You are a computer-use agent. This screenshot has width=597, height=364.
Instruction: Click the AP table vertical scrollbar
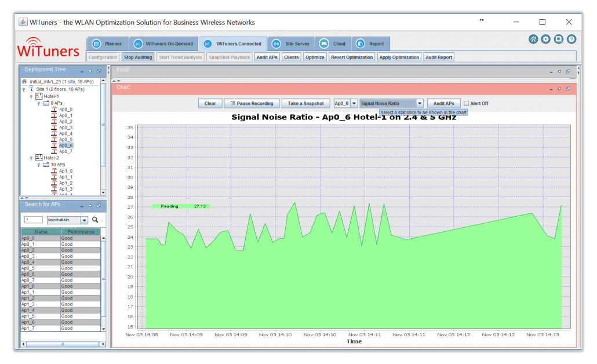pyautogui.click(x=103, y=283)
